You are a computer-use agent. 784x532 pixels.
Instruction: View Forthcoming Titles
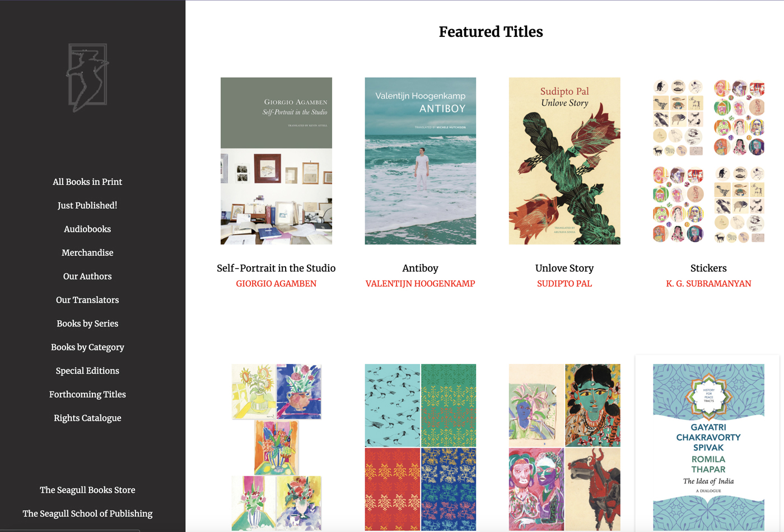[x=87, y=394]
